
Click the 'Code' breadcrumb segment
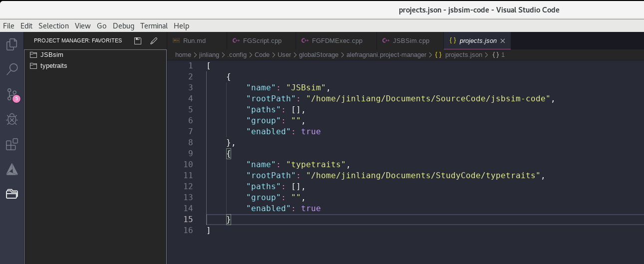tap(262, 55)
